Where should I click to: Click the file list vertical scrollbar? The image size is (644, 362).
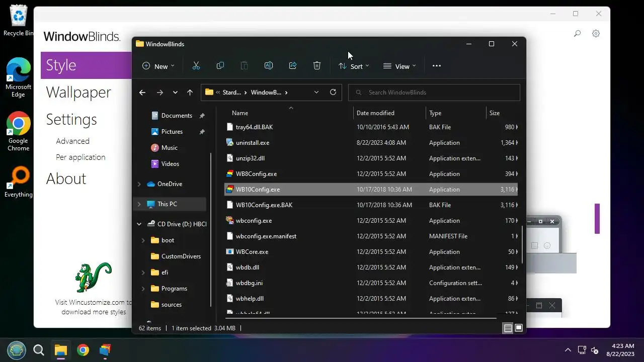(522, 244)
